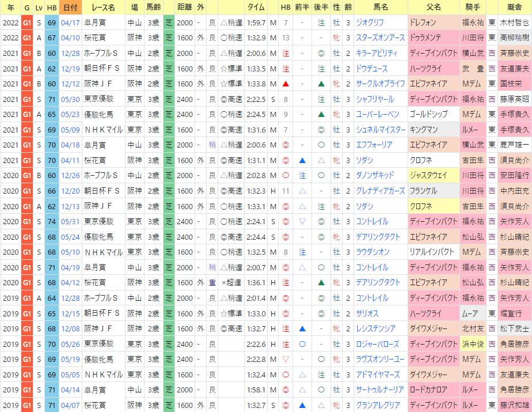Open the 05/23 date link

click(x=70, y=115)
